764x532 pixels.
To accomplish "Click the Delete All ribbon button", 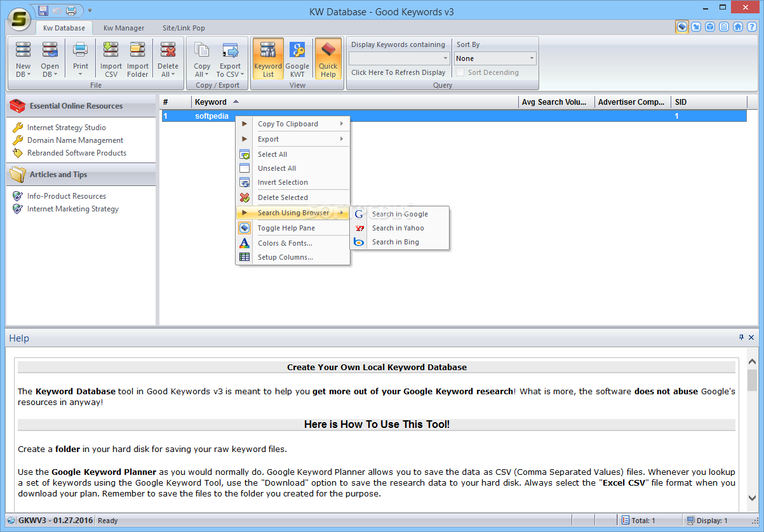I will [168, 59].
